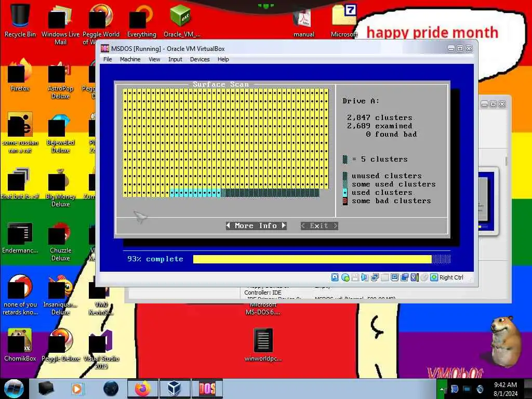Select the Visual Studio 2015 desktop icon
The height and width of the screenshot is (399, 532).
pos(101,349)
